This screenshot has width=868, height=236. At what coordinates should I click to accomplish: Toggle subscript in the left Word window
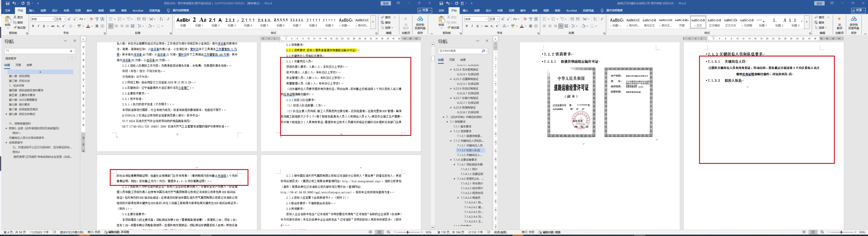point(58,26)
